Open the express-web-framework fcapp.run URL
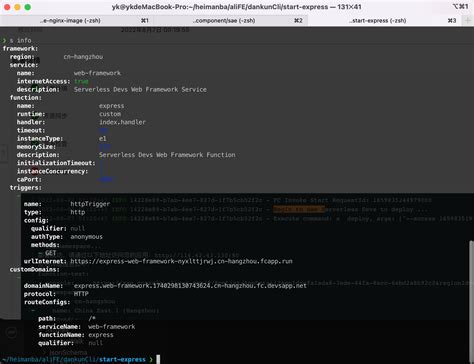This screenshot has height=364, width=474. click(x=181, y=261)
